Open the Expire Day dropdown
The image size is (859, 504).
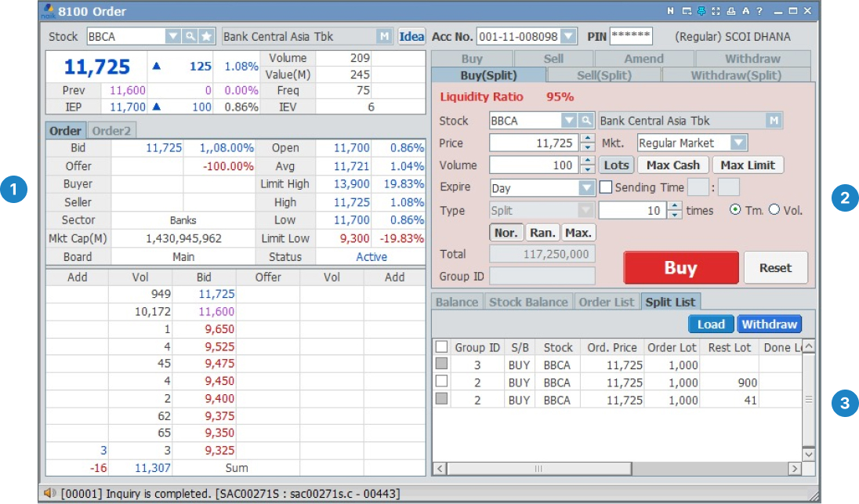pyautogui.click(x=586, y=188)
